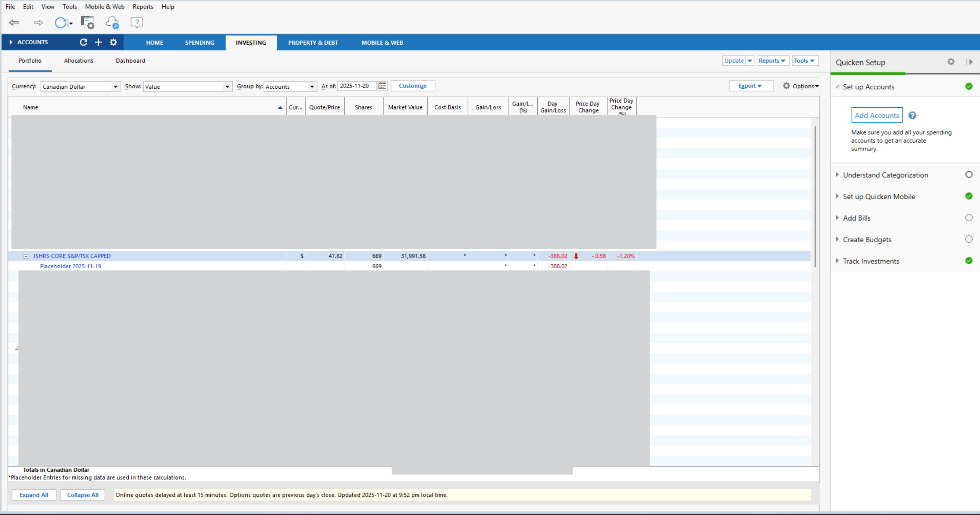Collapse the ISHRS CORE S&P/TSX CAPPED row
The width and height of the screenshot is (980, 515).
pyautogui.click(x=26, y=256)
